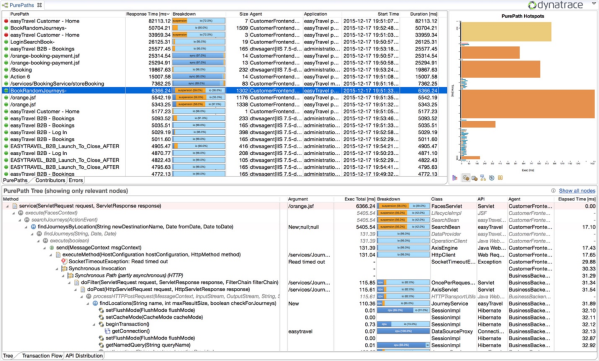Collapse the beginTransaction() node

[94, 324]
